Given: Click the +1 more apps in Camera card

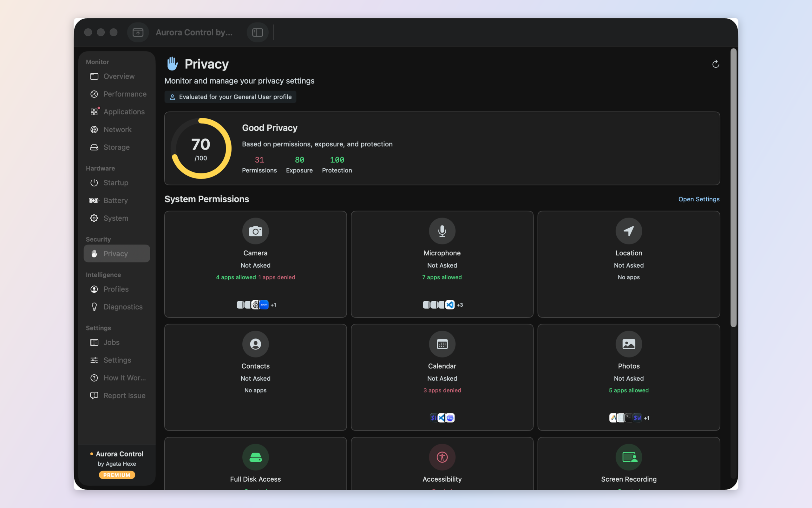Looking at the screenshot, I should (x=273, y=305).
